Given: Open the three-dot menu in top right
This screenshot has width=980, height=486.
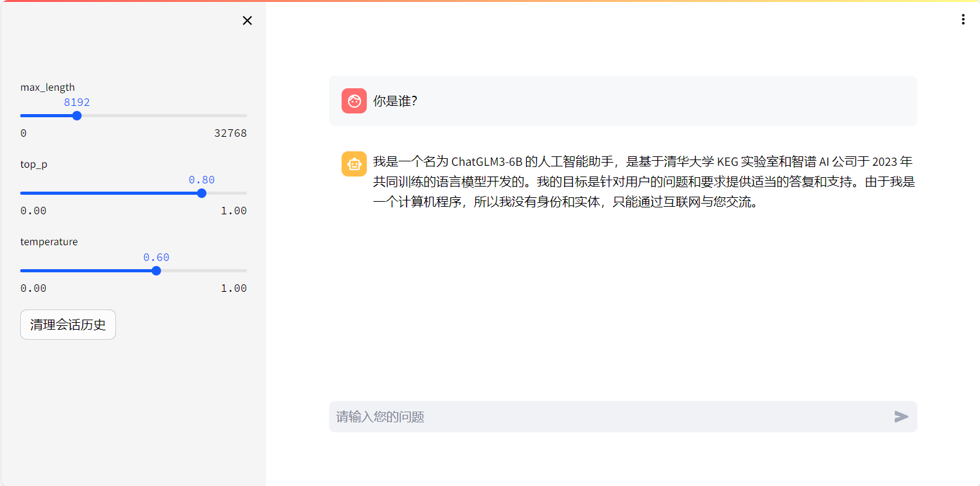Looking at the screenshot, I should [x=962, y=20].
